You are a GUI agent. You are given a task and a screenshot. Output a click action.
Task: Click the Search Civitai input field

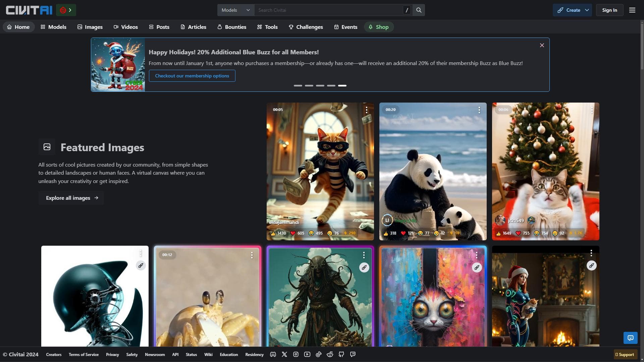pyautogui.click(x=329, y=10)
